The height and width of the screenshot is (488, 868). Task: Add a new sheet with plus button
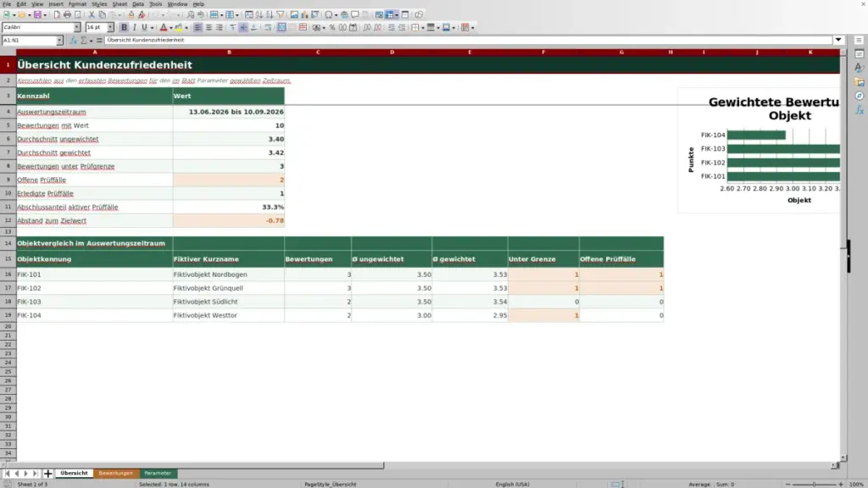click(x=47, y=473)
